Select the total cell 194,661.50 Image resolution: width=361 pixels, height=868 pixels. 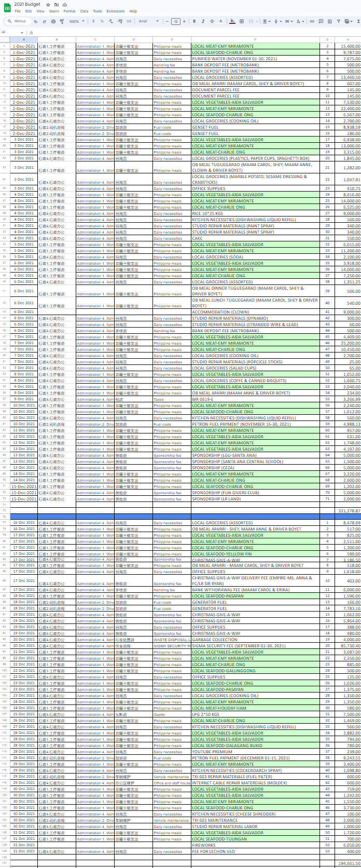tap(348, 863)
